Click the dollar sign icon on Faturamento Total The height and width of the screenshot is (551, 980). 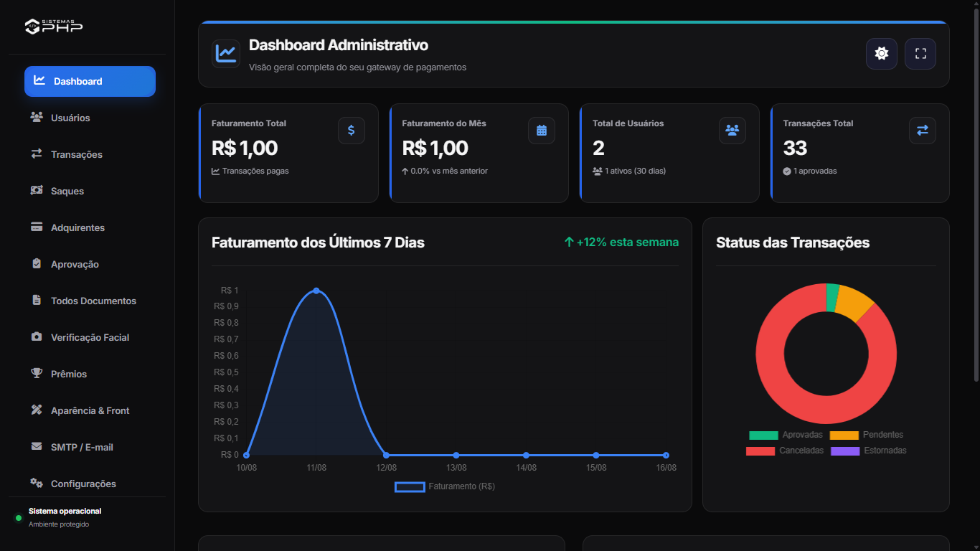tap(352, 131)
